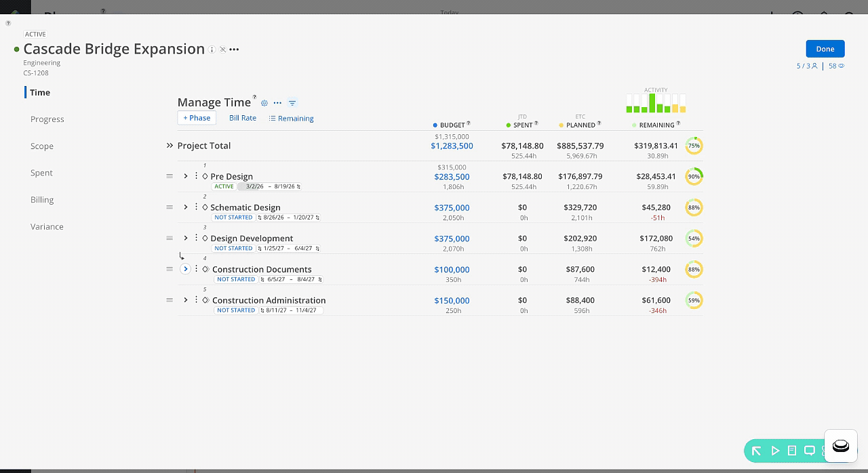The image size is (868, 473).
Task: Open the ellipsis menu next to Manage Time
Action: (x=277, y=103)
